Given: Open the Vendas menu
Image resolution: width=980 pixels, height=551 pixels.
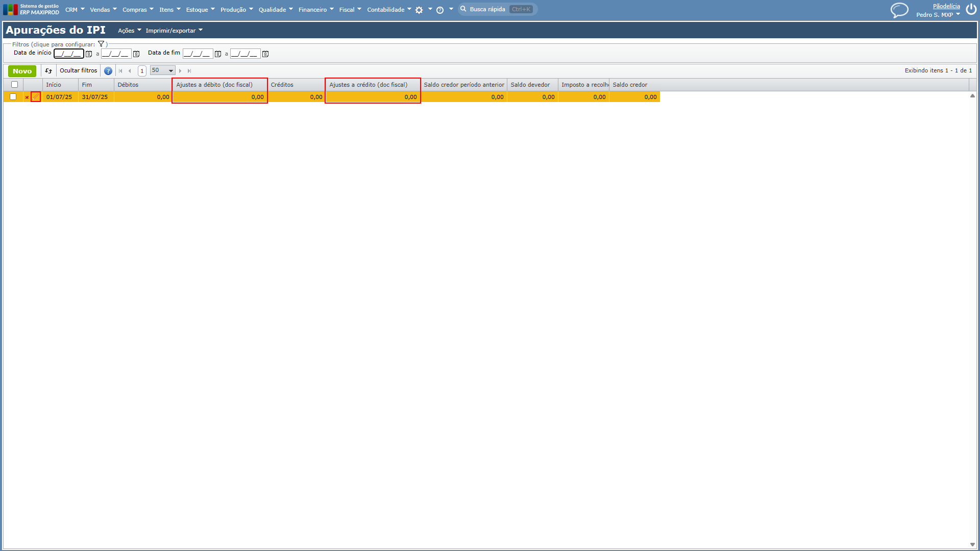Looking at the screenshot, I should click(103, 10).
